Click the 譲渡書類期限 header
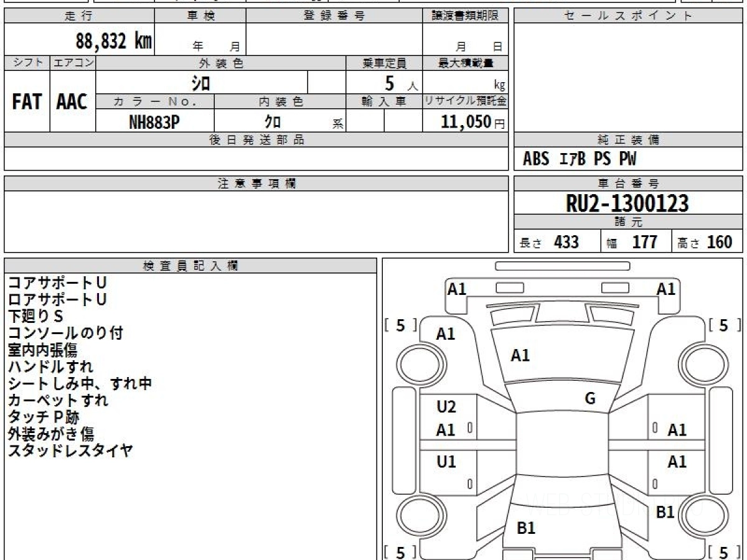Viewport: 747px width, 560px height. click(466, 16)
